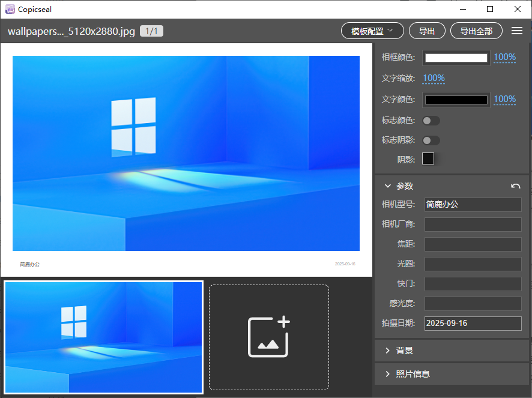Click the 拍摄日期 date field
The image size is (532, 398).
tap(473, 324)
